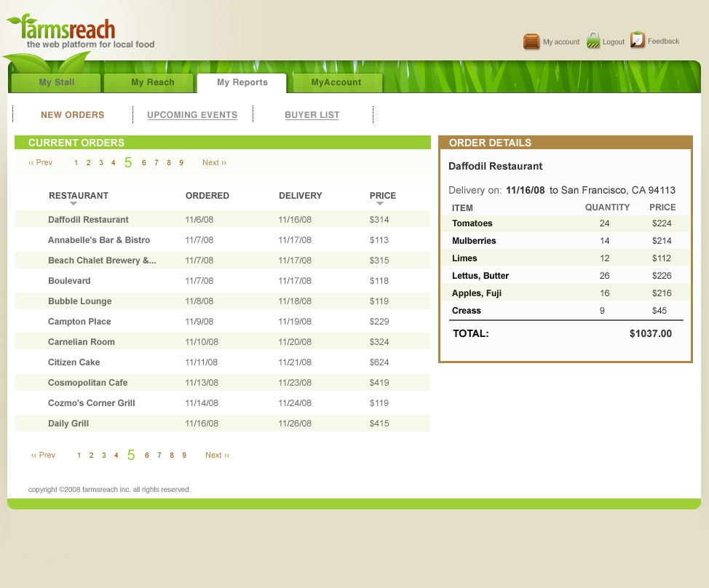Viewport: 709px width, 588px height.
Task: Open the Upcoming Events section
Action: point(192,115)
